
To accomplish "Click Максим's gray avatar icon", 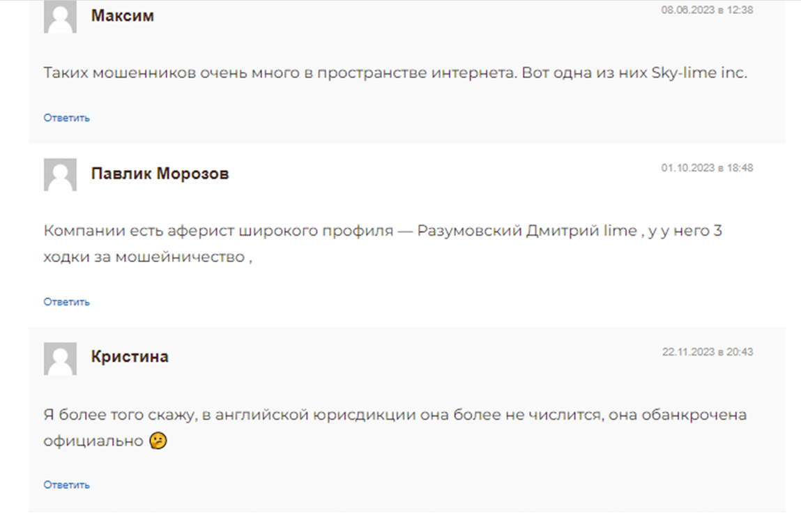I will pyautogui.click(x=60, y=16).
